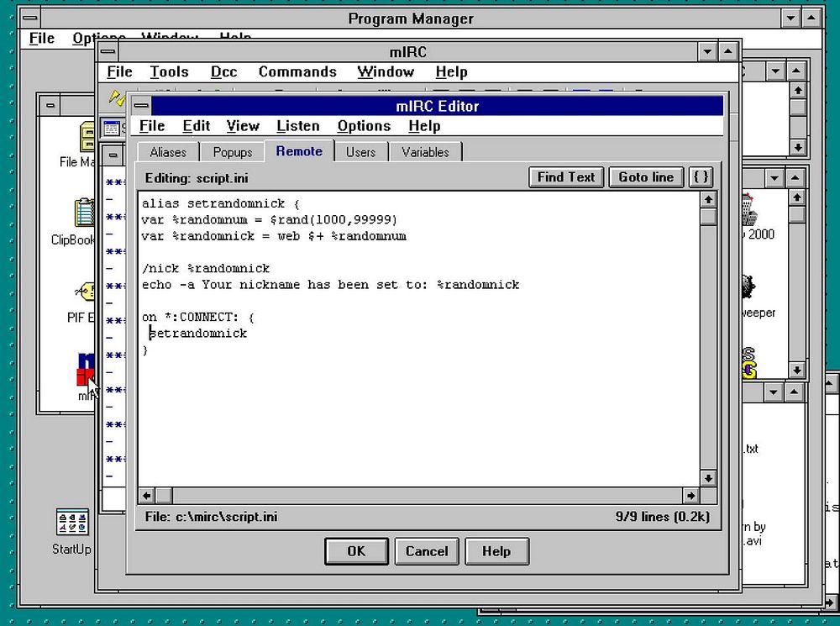Viewport: 840px width, 626px height.
Task: Open the ClipBook Viewer program icon
Action: click(x=85, y=213)
